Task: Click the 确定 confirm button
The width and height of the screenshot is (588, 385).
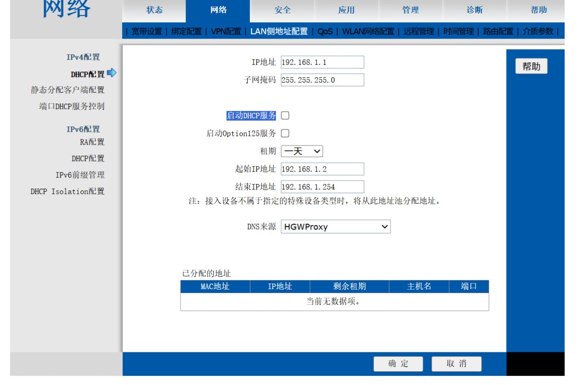Action: (x=398, y=364)
